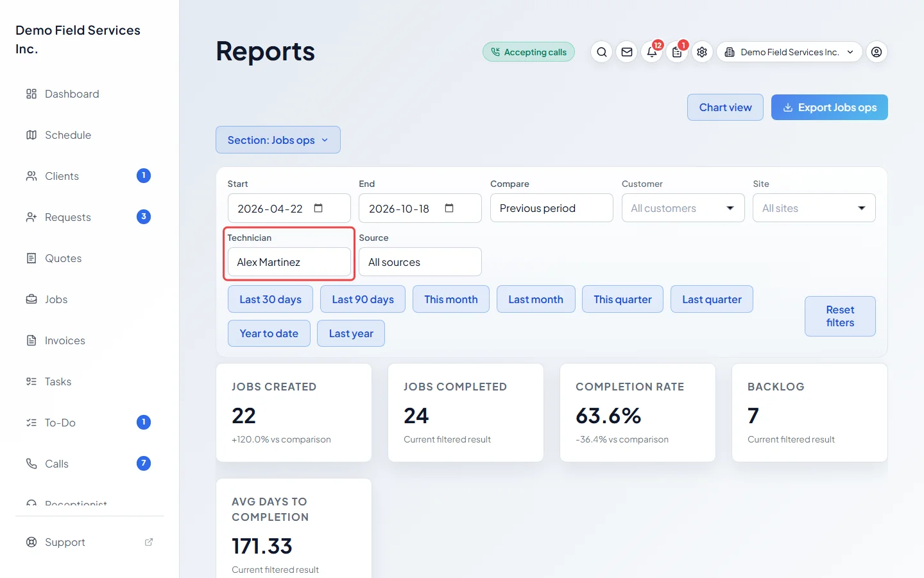Screen dimensions: 924x578
Task: Open the All customers dropdown
Action: (x=683, y=208)
